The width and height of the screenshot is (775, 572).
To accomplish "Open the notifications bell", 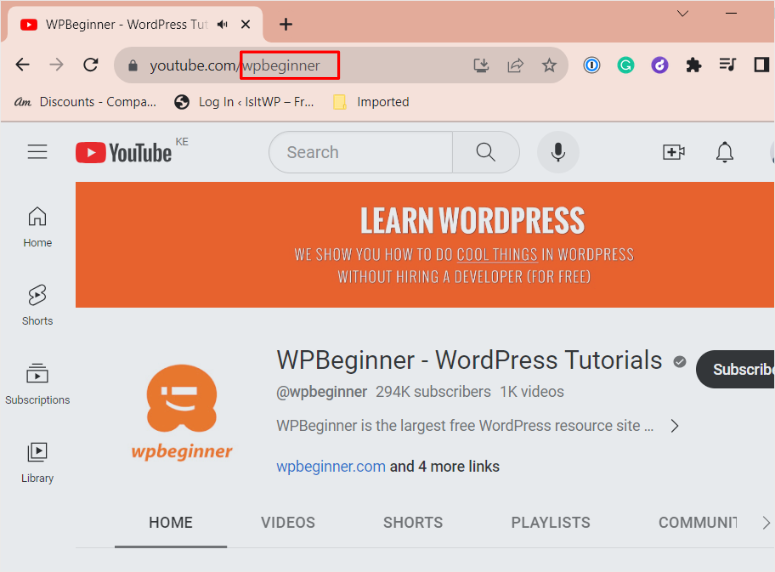I will pyautogui.click(x=725, y=152).
